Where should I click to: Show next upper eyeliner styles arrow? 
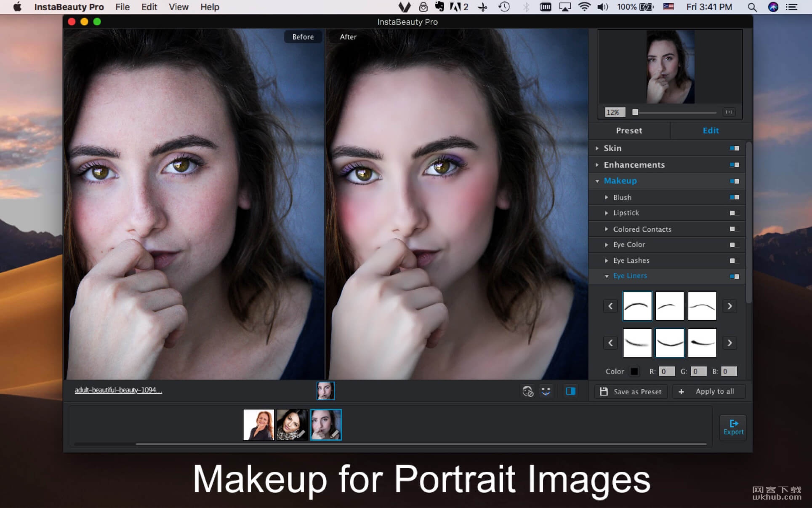pyautogui.click(x=729, y=306)
